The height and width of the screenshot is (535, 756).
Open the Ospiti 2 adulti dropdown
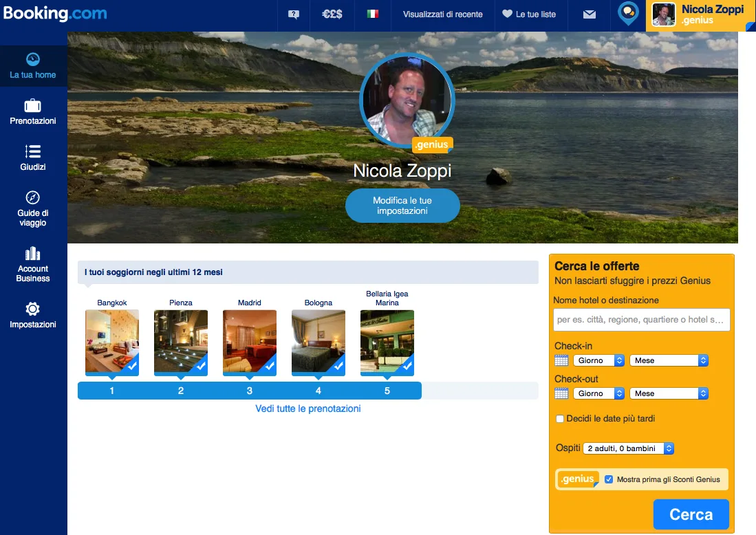tap(628, 448)
